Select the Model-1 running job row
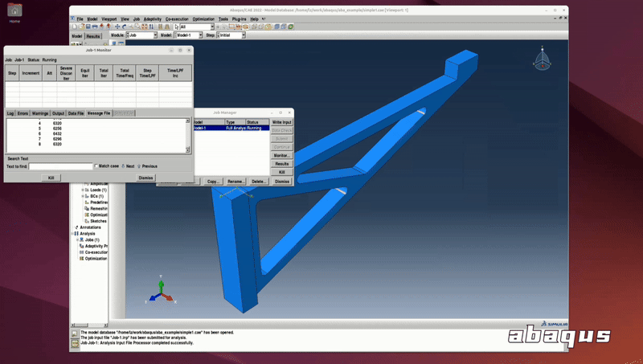This screenshot has width=643, height=364. point(231,128)
